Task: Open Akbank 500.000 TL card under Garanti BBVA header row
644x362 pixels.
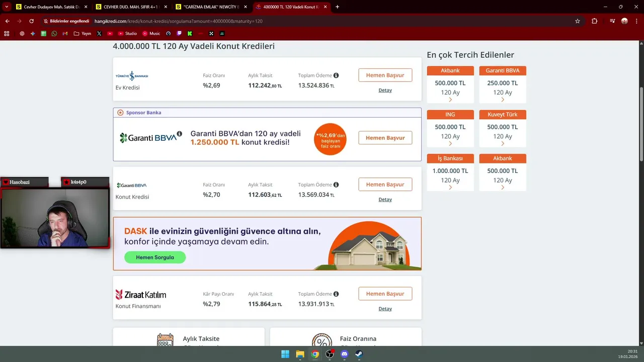Action: [x=450, y=84]
